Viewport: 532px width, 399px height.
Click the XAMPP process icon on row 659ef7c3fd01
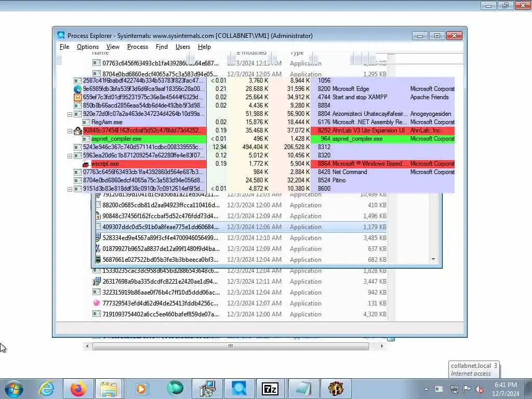[78, 97]
